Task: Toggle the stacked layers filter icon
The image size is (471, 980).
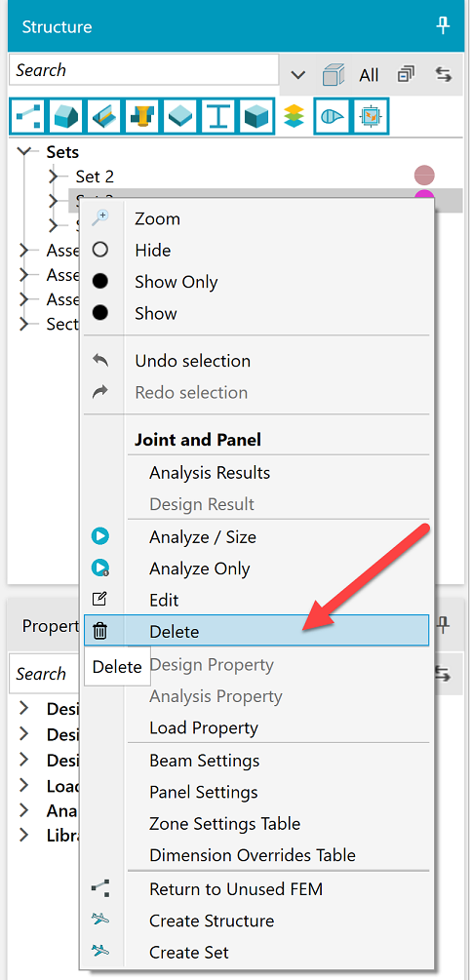Action: [x=294, y=116]
